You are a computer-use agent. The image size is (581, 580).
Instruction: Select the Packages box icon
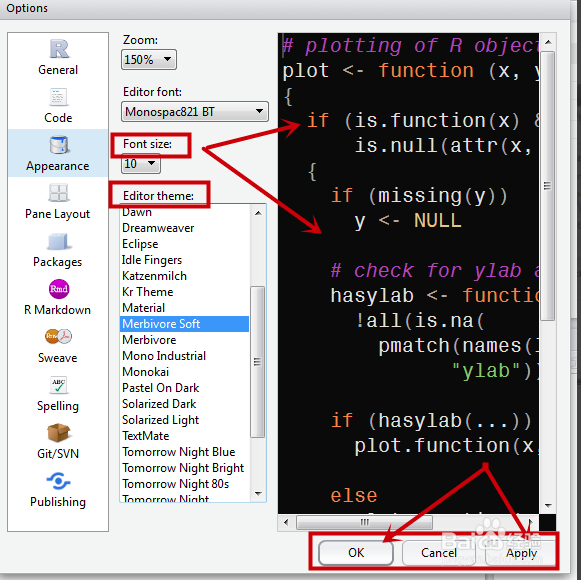tap(58, 241)
